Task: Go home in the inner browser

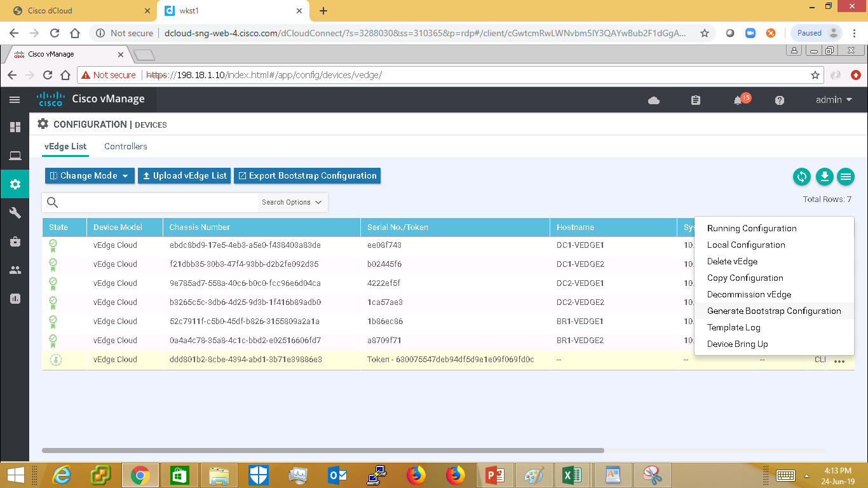Action: (x=65, y=75)
